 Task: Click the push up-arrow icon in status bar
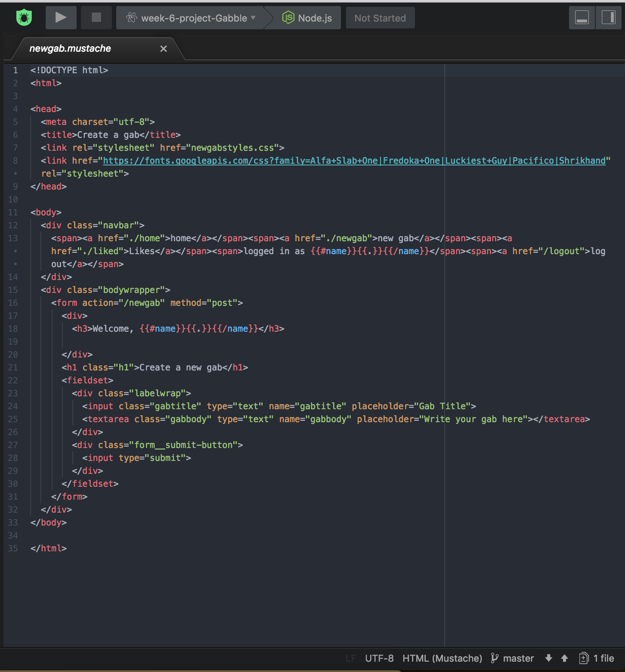pyautogui.click(x=564, y=658)
